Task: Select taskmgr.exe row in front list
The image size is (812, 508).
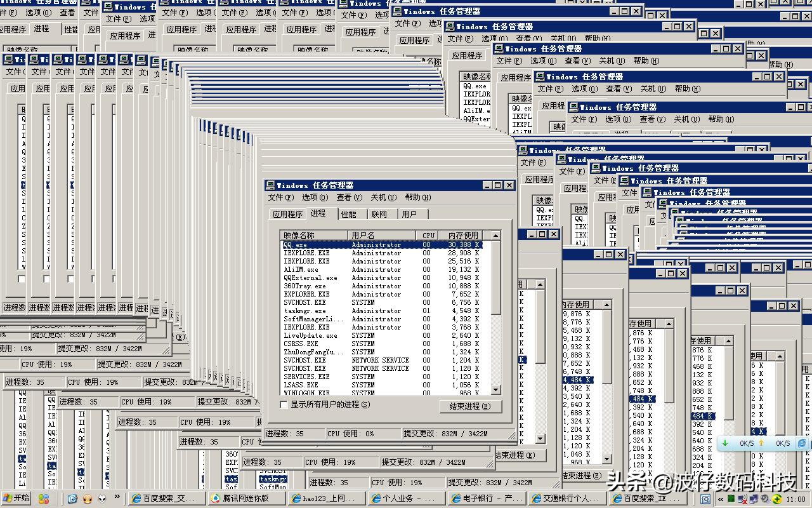Action: 382,311
